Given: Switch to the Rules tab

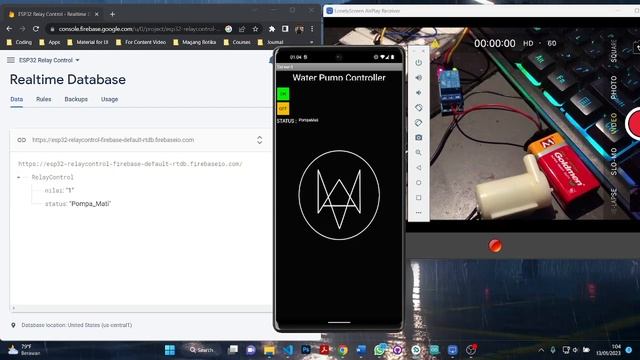Looking at the screenshot, I should 44,99.
